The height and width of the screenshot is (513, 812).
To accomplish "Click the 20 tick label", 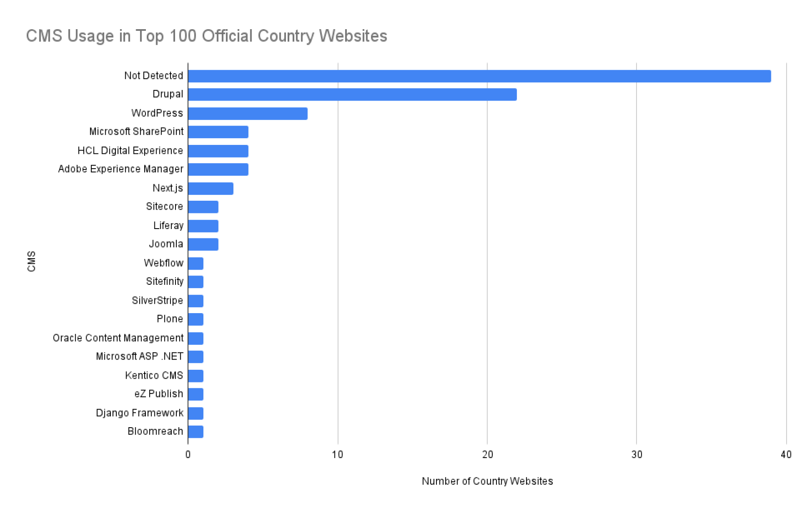I will click(x=487, y=455).
